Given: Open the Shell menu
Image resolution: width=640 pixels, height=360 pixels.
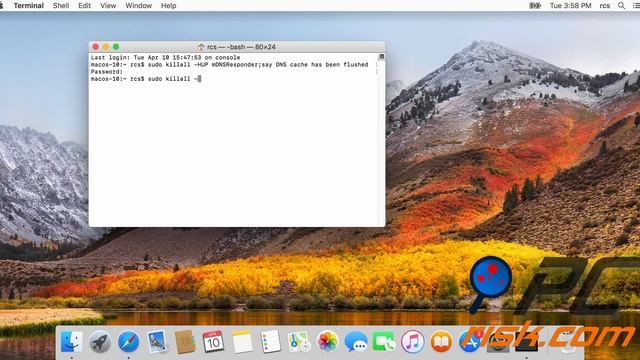Looking at the screenshot, I should [61, 6].
